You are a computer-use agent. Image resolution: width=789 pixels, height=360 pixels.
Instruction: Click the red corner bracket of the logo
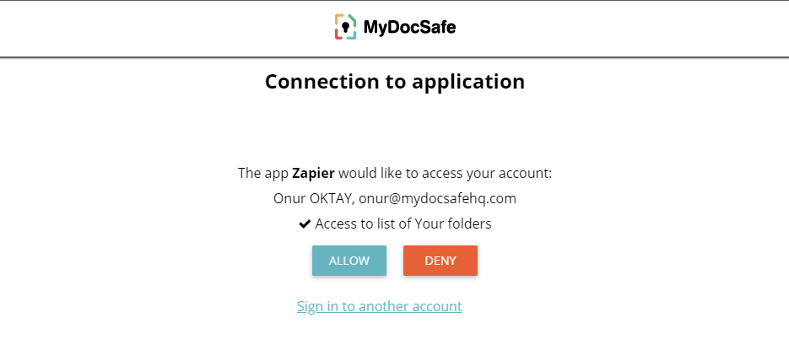pyautogui.click(x=338, y=35)
